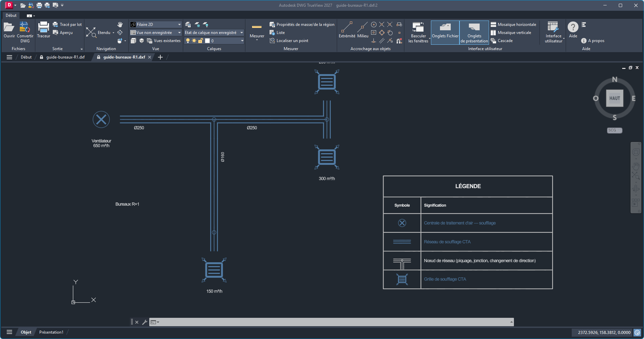
Task: Open the Vues existantes named views
Action: [x=164, y=41]
